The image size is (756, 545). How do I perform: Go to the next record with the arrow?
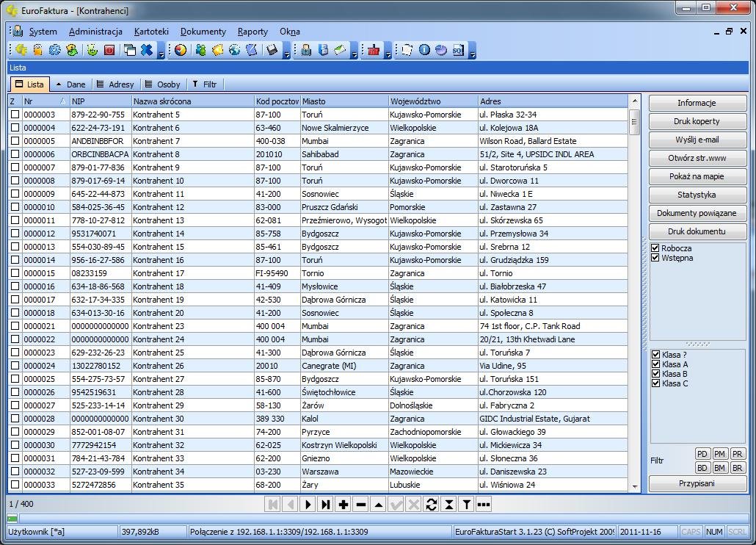pos(308,505)
